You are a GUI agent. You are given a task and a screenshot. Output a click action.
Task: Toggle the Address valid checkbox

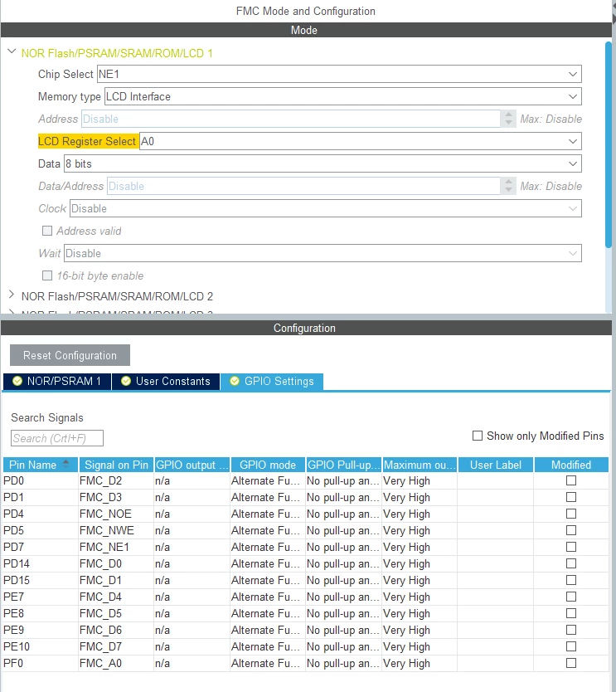[47, 231]
